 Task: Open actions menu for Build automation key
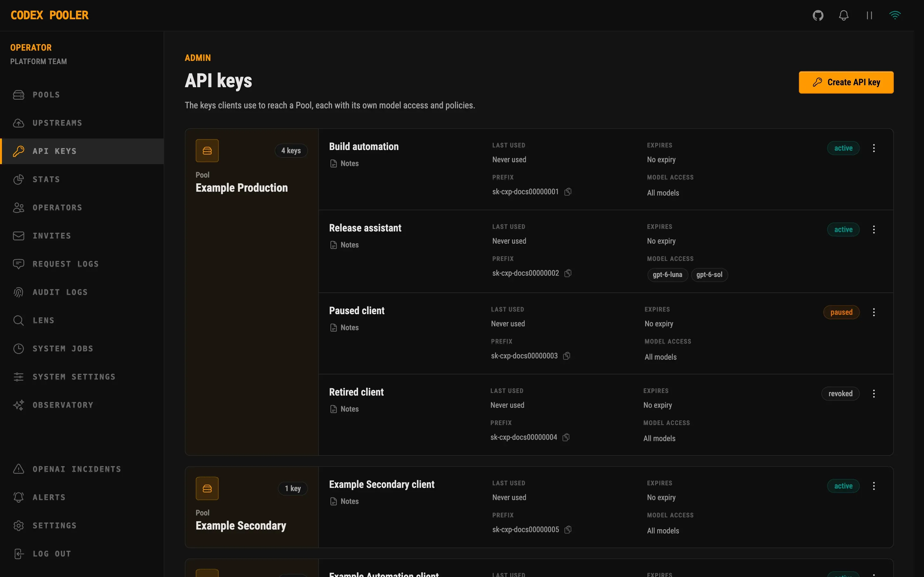click(x=874, y=148)
